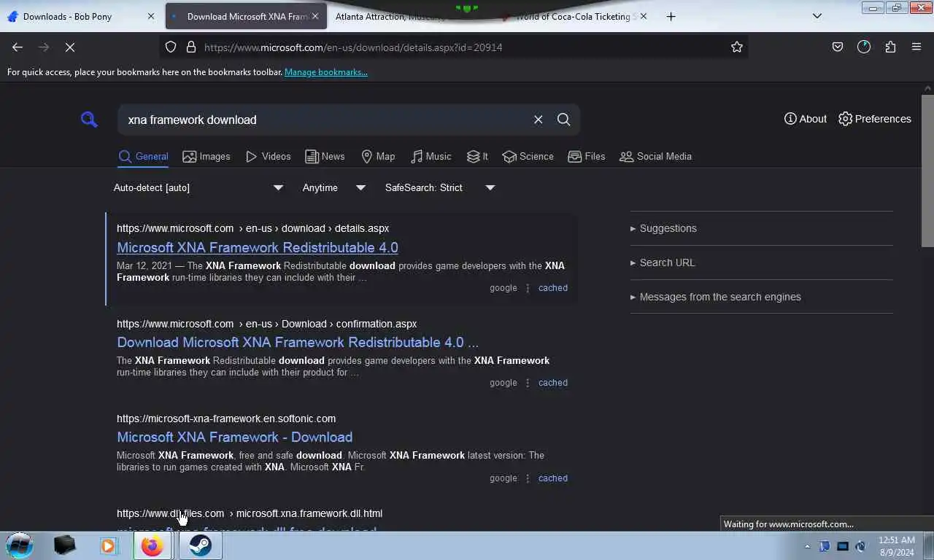The width and height of the screenshot is (934, 560).
Task: Open the Save to Pocket icon
Action: (x=838, y=47)
